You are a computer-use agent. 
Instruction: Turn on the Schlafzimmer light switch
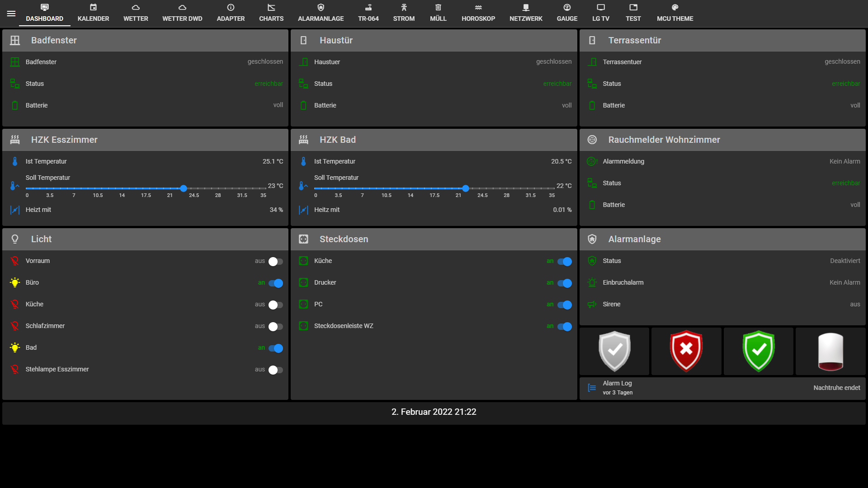click(x=275, y=326)
